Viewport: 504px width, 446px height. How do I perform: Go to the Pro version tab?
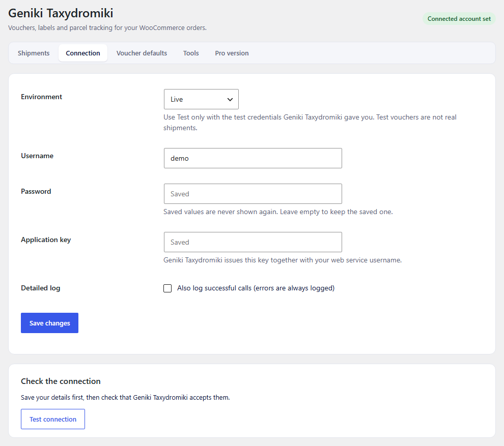point(232,53)
